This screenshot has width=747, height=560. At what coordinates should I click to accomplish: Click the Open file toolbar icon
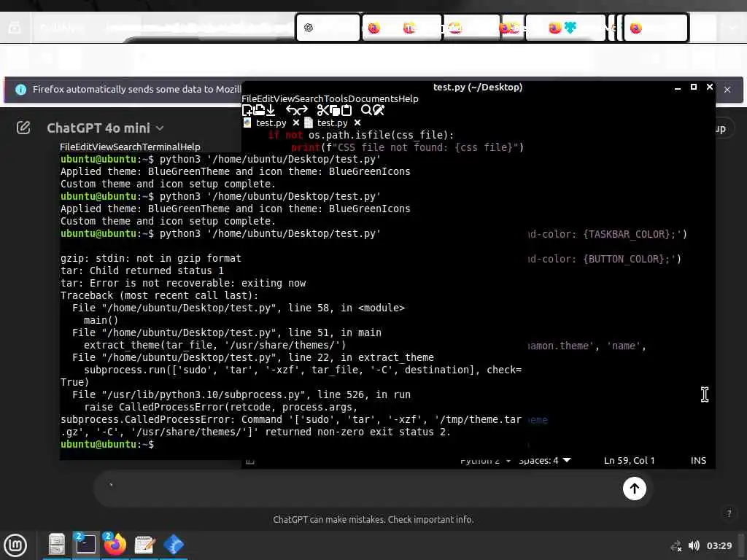[x=259, y=111]
